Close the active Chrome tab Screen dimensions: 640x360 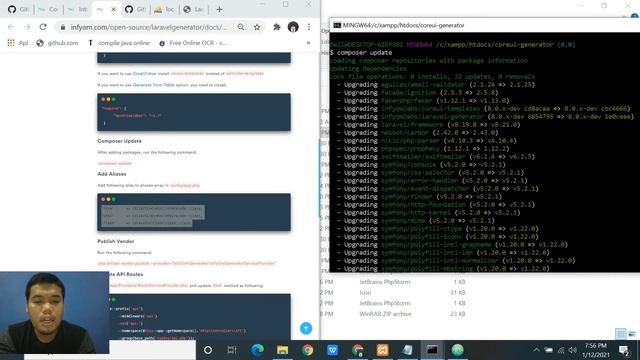pyautogui.click(x=113, y=9)
